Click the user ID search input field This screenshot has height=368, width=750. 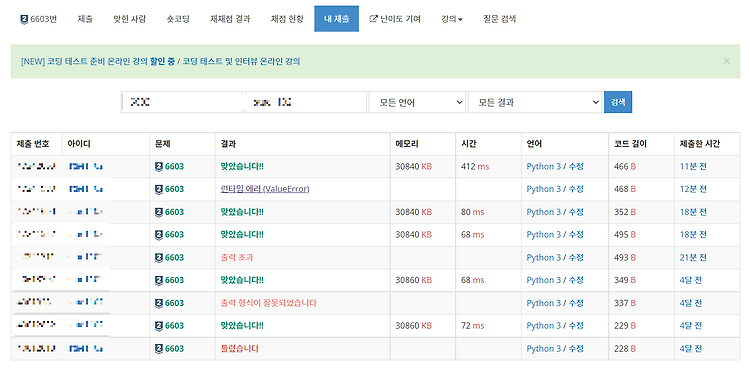(306, 102)
